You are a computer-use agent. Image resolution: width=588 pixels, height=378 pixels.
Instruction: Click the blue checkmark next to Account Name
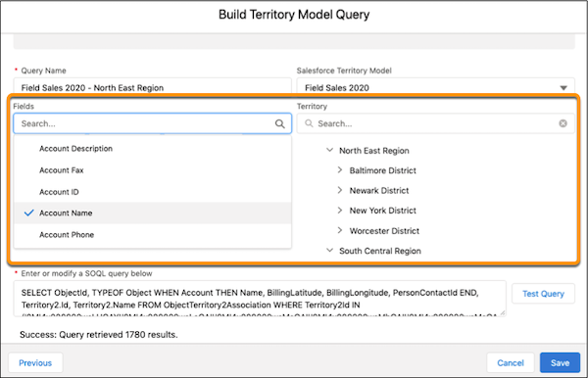pos(28,213)
